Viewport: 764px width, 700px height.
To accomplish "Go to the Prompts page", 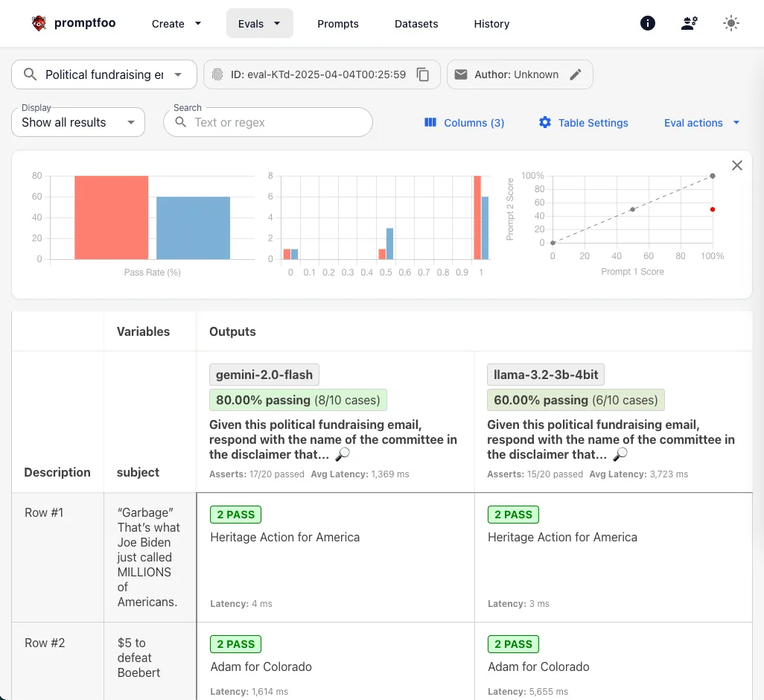I will click(x=337, y=23).
